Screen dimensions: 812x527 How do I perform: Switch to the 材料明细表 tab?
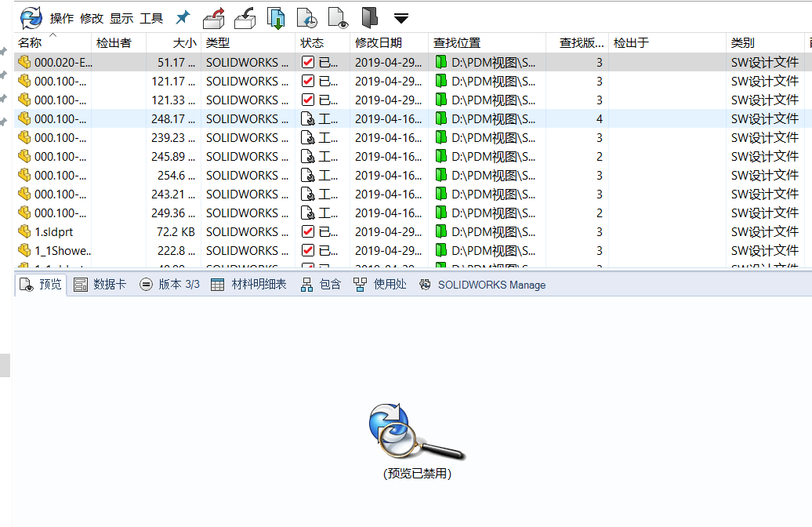(x=249, y=285)
